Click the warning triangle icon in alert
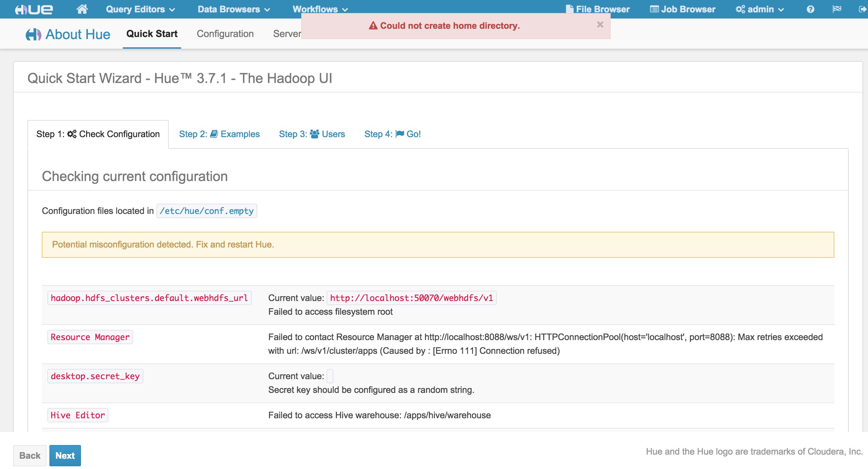 click(373, 26)
